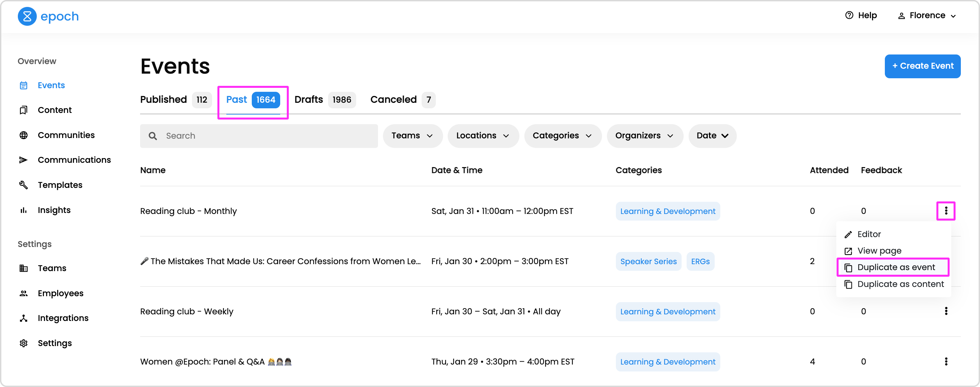Open the Florence user account menu
This screenshot has height=387, width=980.
click(x=927, y=16)
